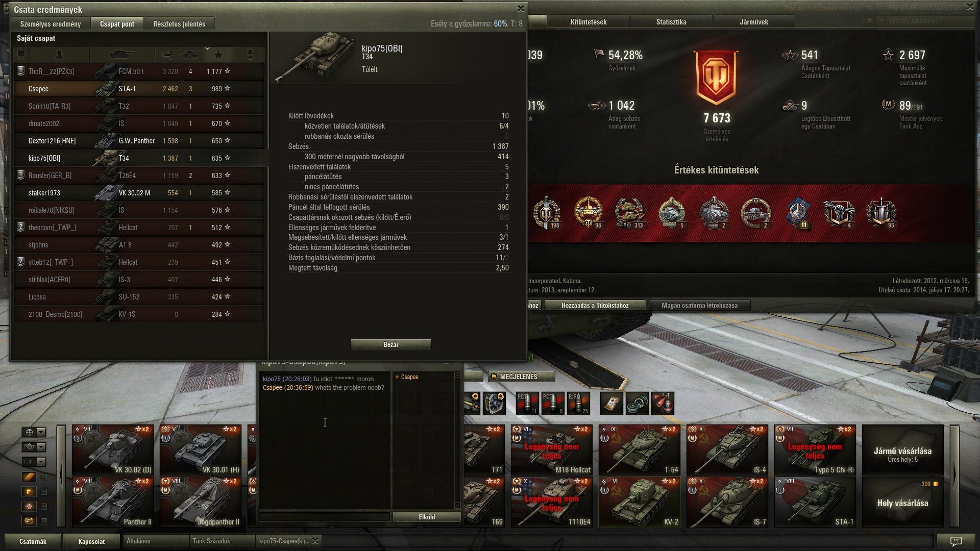Select the Panther II tank in carousel
Image resolution: width=980 pixels, height=551 pixels.
[x=112, y=502]
